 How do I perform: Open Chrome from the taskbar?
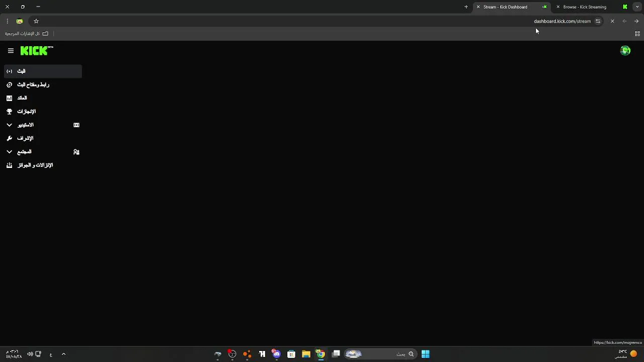tap(320, 354)
